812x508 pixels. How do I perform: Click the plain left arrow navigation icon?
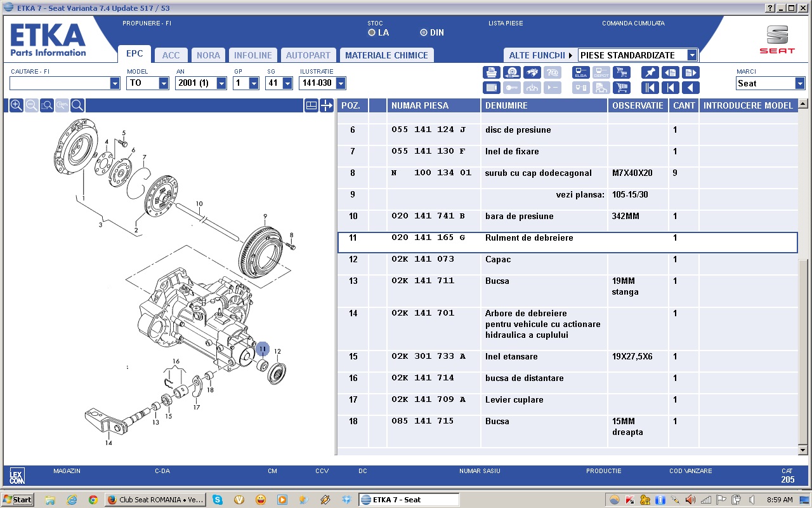pyautogui.click(x=691, y=88)
